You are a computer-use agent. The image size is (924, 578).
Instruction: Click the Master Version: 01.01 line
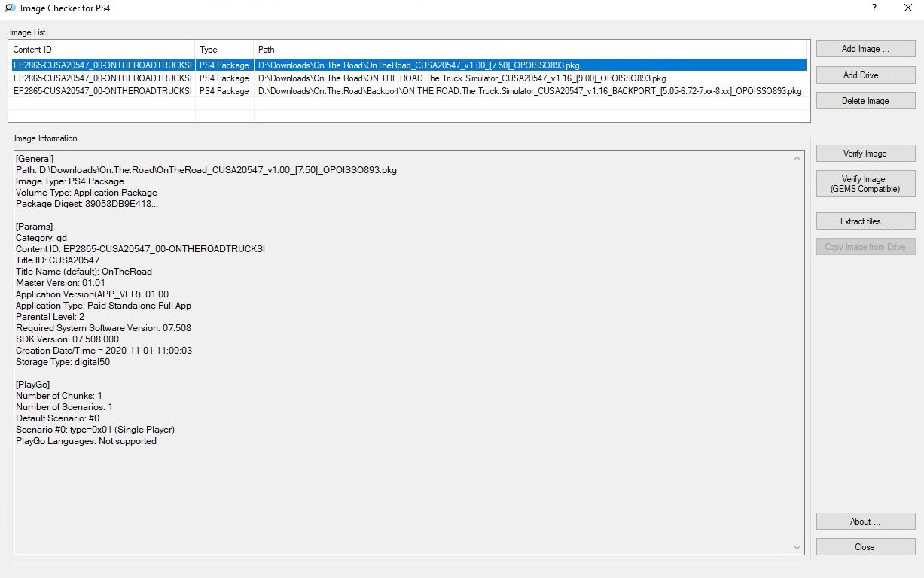tap(61, 283)
